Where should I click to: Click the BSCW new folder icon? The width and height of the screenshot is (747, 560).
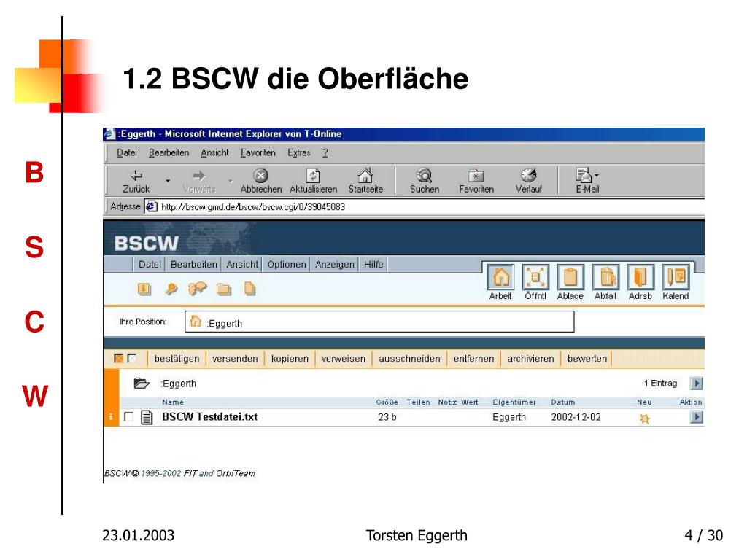(224, 289)
